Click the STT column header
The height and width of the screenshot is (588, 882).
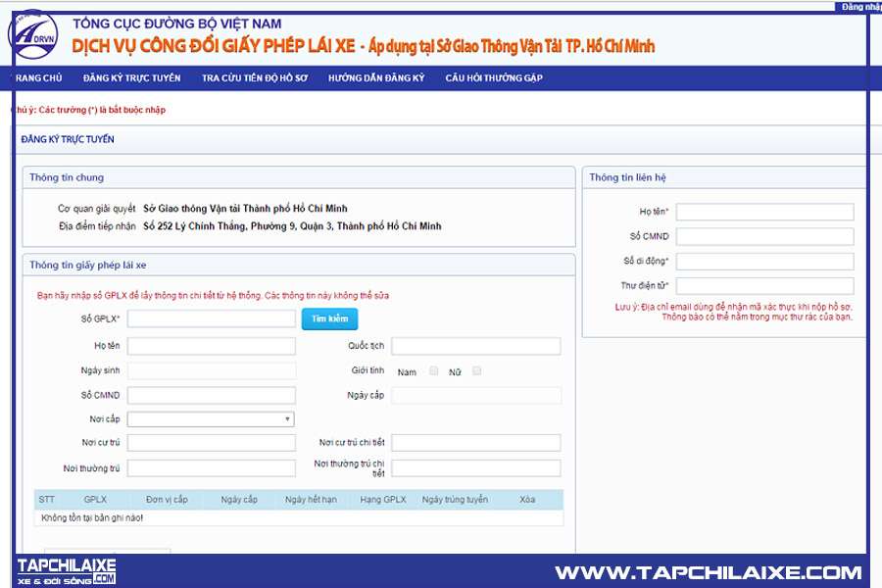tap(47, 500)
